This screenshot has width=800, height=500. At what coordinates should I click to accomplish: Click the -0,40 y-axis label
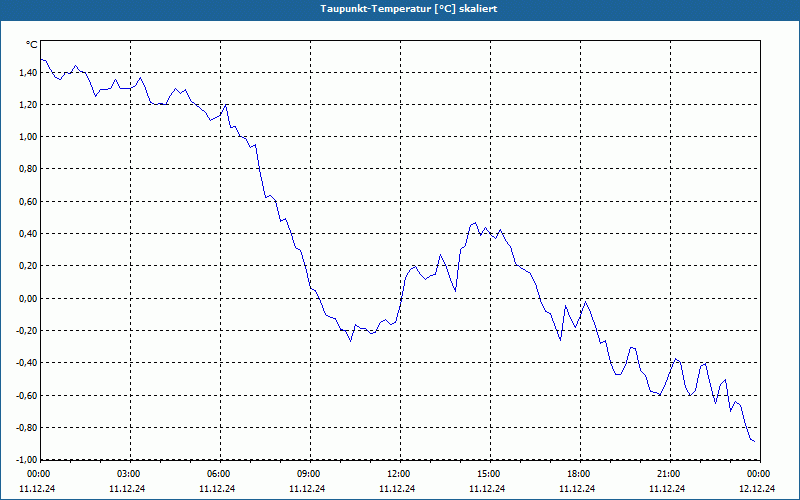click(x=27, y=363)
